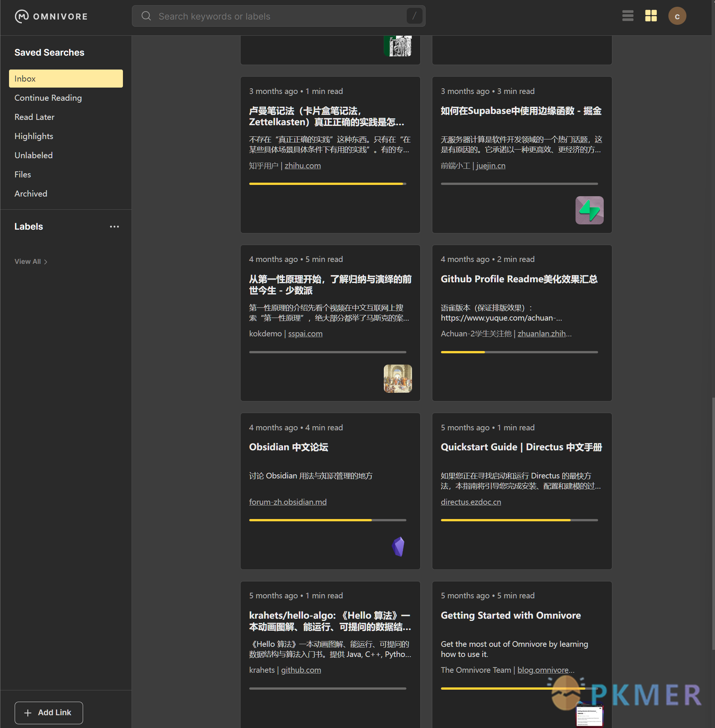The width and height of the screenshot is (715, 728).
Task: Open the forum-zh.obsidian.md link
Action: [288, 502]
